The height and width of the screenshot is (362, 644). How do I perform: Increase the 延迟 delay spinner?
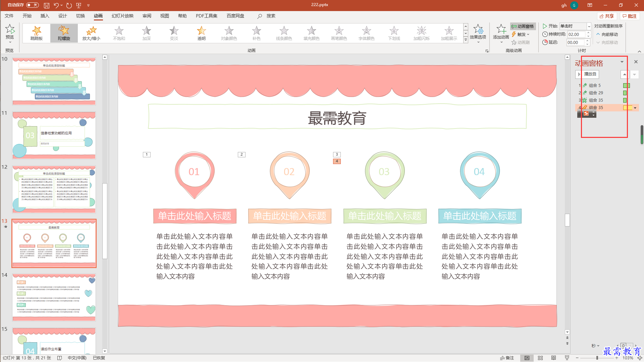pos(587,41)
